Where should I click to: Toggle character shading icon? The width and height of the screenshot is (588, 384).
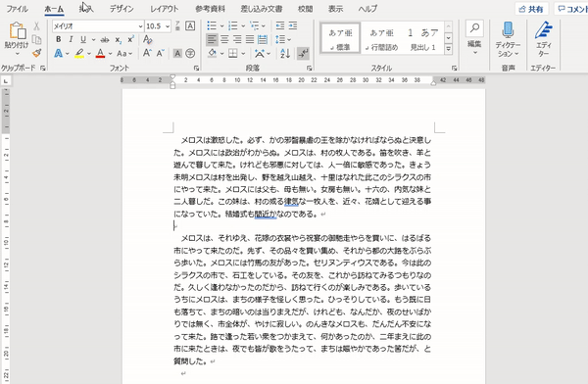(177, 53)
